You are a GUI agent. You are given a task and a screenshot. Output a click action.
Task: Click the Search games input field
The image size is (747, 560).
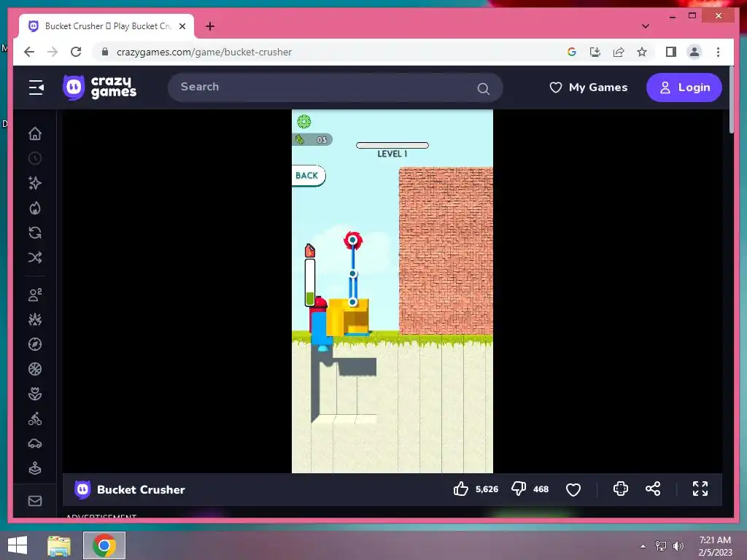(336, 87)
